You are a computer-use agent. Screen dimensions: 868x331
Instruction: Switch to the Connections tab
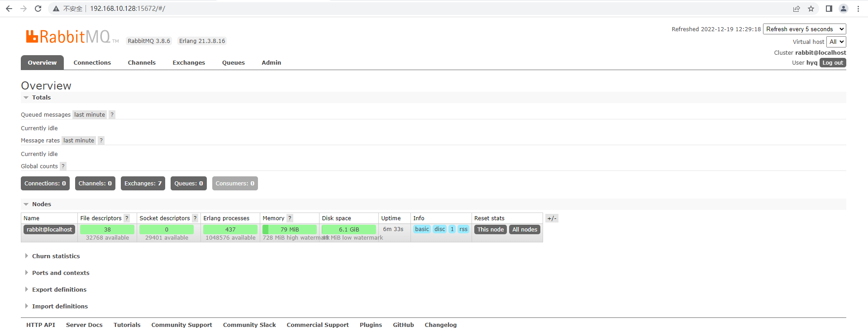92,63
